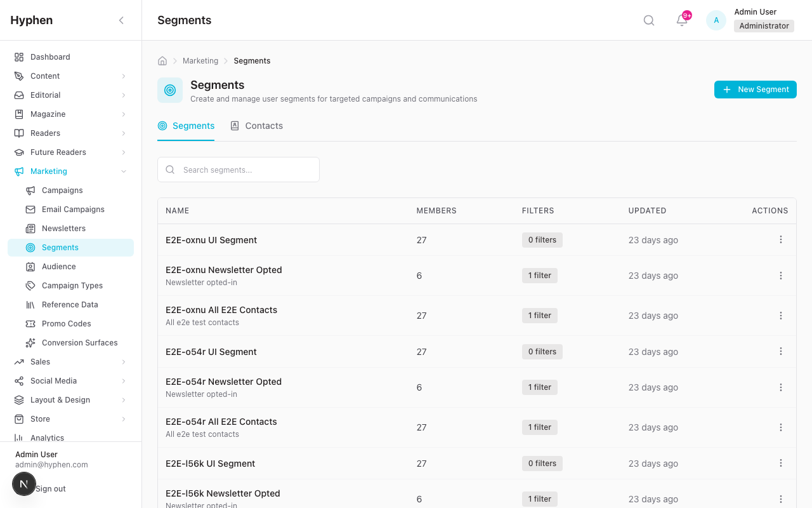Select the Audience icon under Marketing
Viewport: 812px width, 508px height.
pos(30,266)
